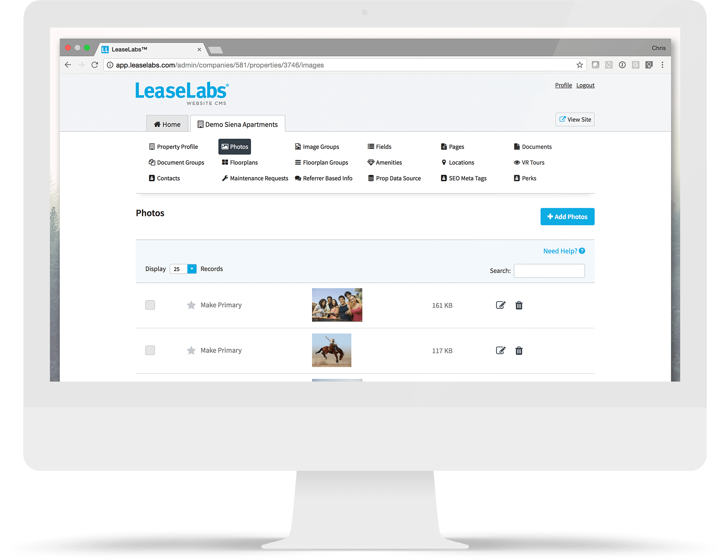Click the star Make Primary icon for second photo
Image resolution: width=728 pixels, height=560 pixels.
pos(191,350)
